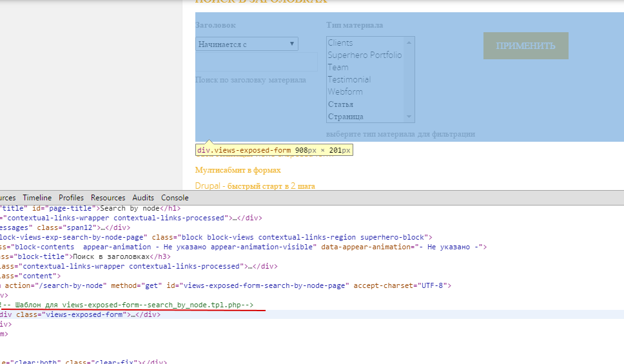Click the list box scroll down arrow

(409, 117)
